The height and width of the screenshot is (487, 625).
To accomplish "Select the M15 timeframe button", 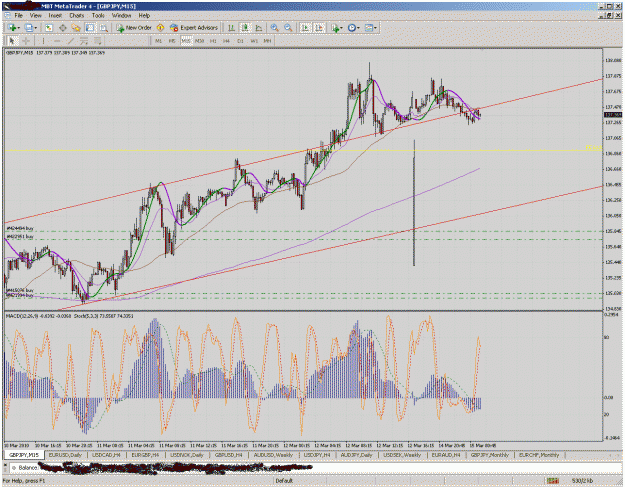I will (186, 41).
